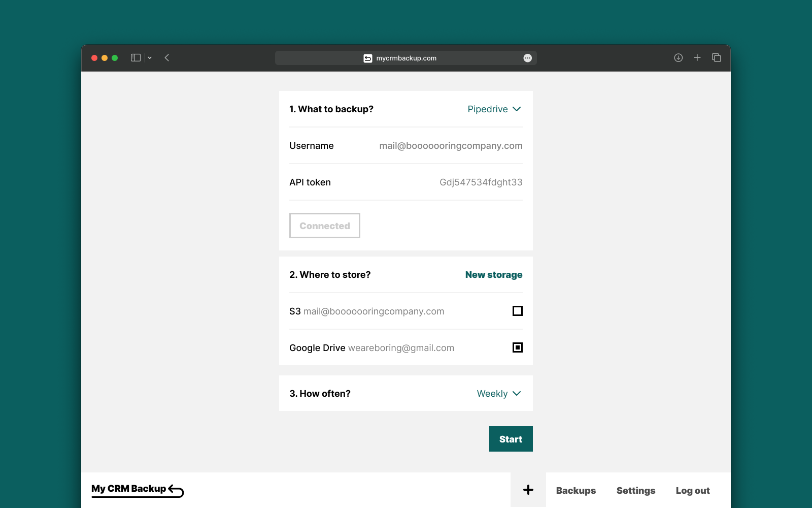
Task: Expand the sidebar options chevron in toolbar
Action: click(x=150, y=58)
